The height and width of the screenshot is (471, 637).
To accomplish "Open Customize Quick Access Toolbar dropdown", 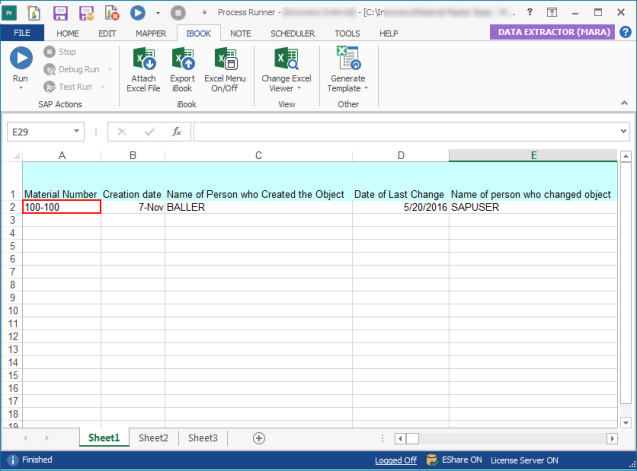I will click(x=204, y=13).
